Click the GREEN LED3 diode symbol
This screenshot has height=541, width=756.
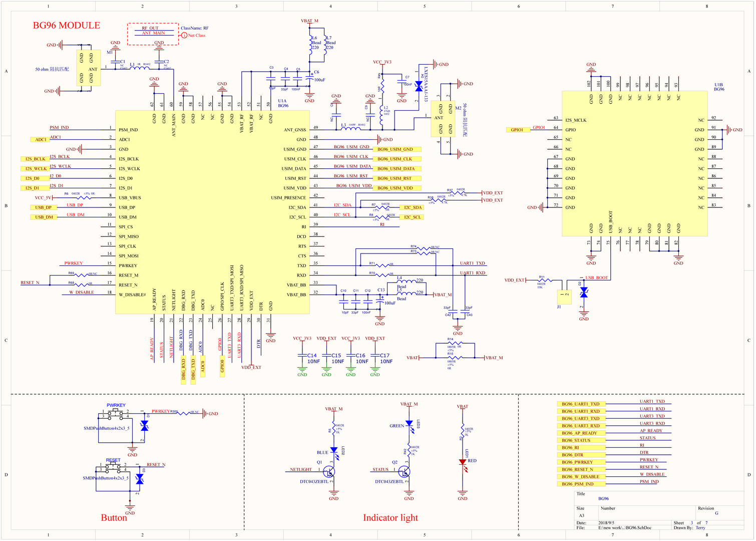point(409,424)
